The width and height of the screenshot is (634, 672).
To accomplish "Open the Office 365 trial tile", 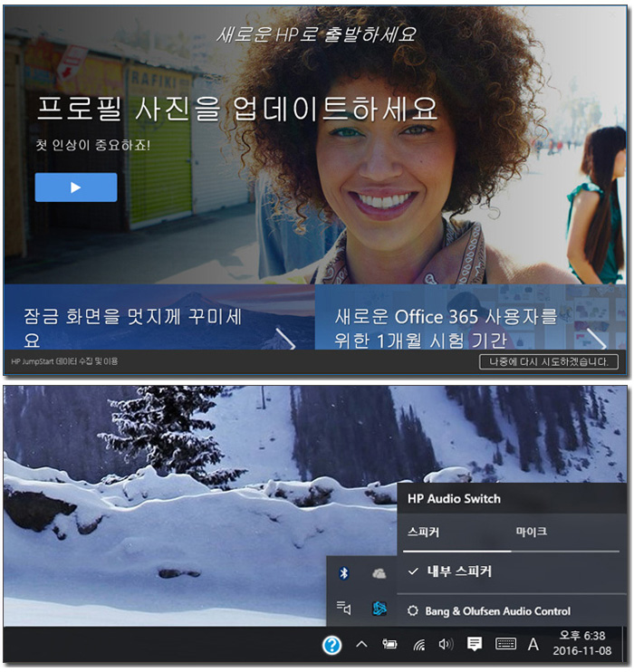I will 471,317.
